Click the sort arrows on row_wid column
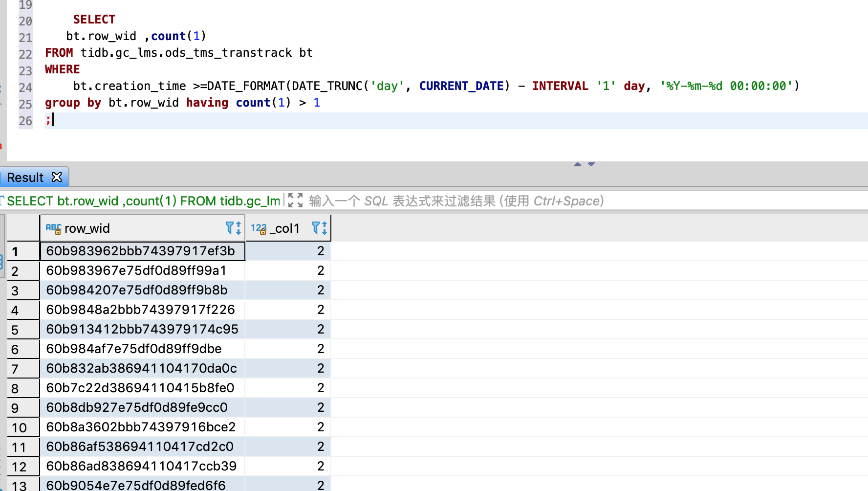868x491 pixels. (x=239, y=228)
